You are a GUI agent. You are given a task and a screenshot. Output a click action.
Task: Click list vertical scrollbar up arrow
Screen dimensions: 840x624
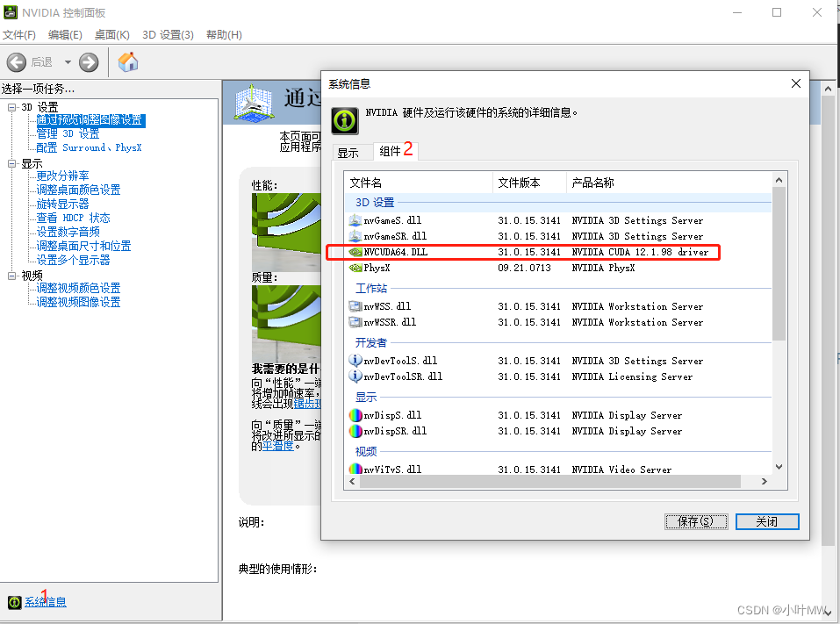click(x=779, y=180)
